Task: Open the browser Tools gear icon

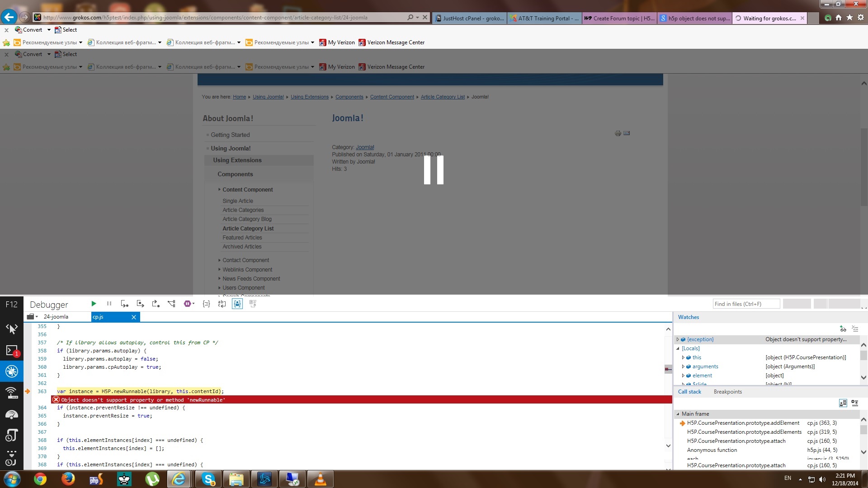Action: [x=861, y=18]
